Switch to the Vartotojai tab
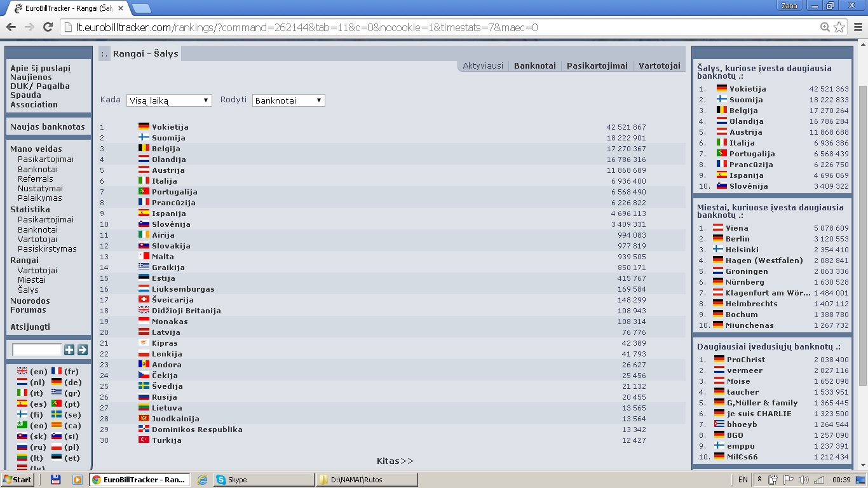868x488 pixels. tap(660, 65)
